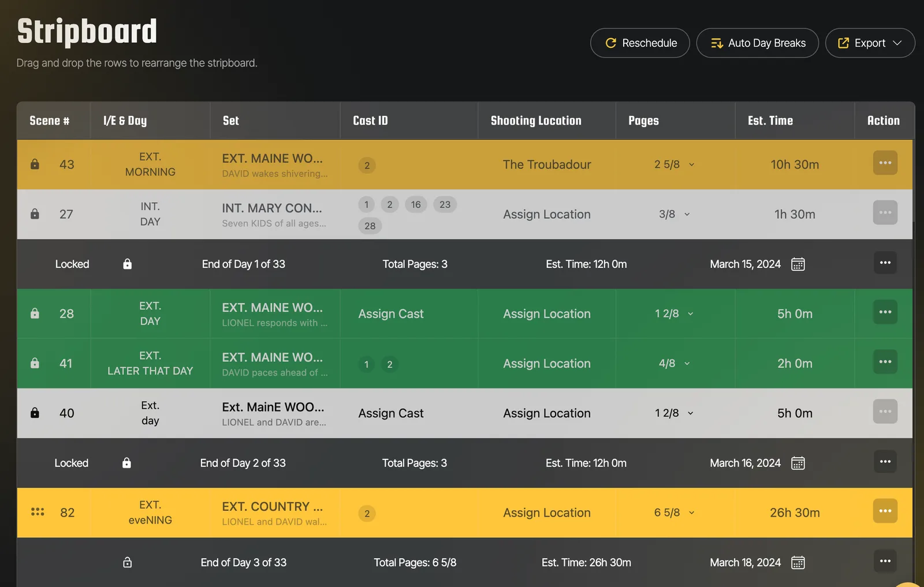Open pages dropdown for scene 82 (6 5/8)
Screen dimensions: 924x587
(674, 513)
